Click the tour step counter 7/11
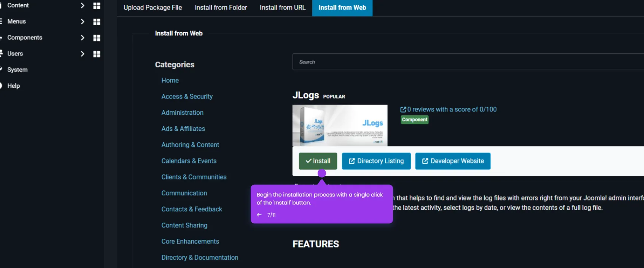644x268 pixels. (x=272, y=215)
